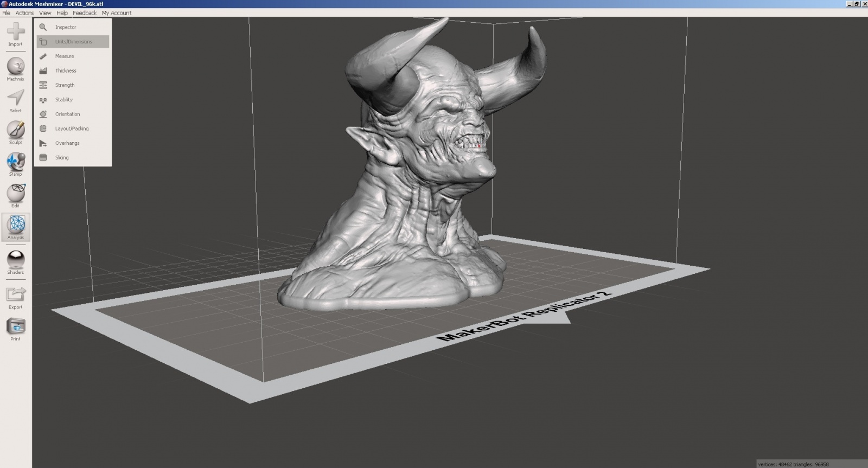This screenshot has width=868, height=468.
Task: Open the Meshmix tool
Action: tap(16, 66)
